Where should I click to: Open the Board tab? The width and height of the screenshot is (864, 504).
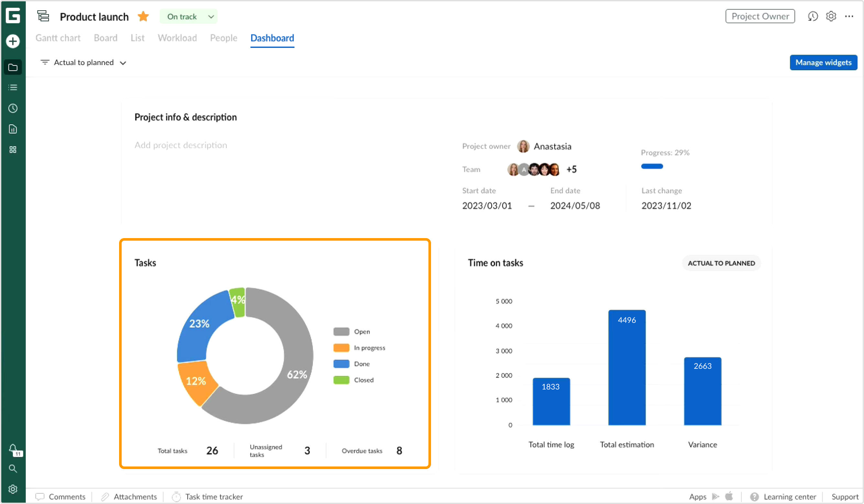coord(105,38)
